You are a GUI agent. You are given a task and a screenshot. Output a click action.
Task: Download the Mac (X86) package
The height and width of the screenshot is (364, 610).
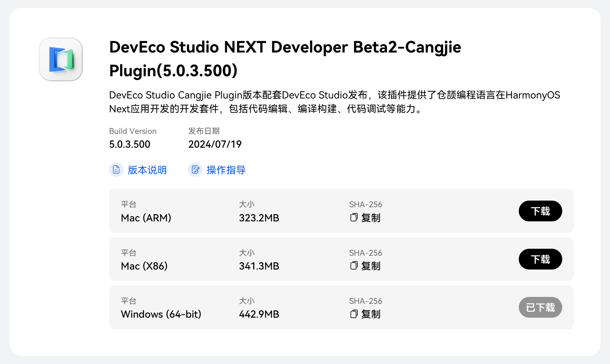(x=540, y=259)
